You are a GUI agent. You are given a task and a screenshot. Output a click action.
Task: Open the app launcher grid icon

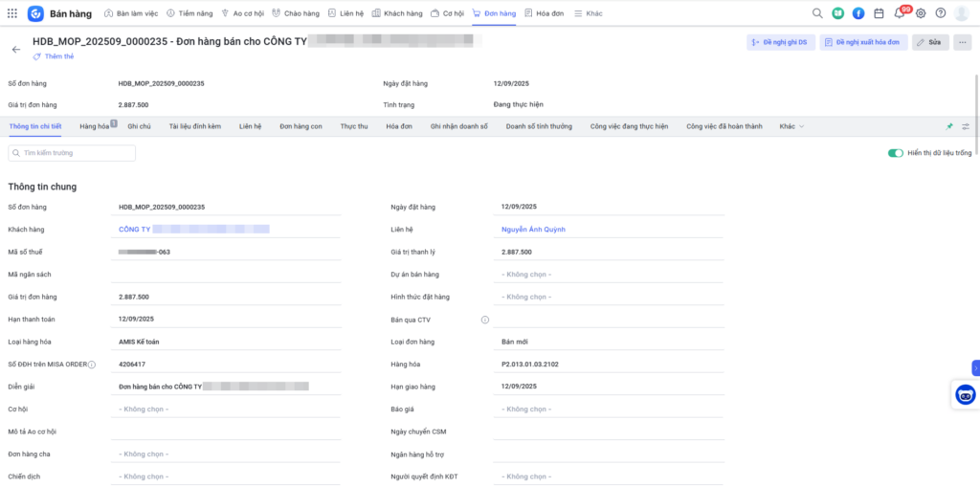tap(11, 13)
